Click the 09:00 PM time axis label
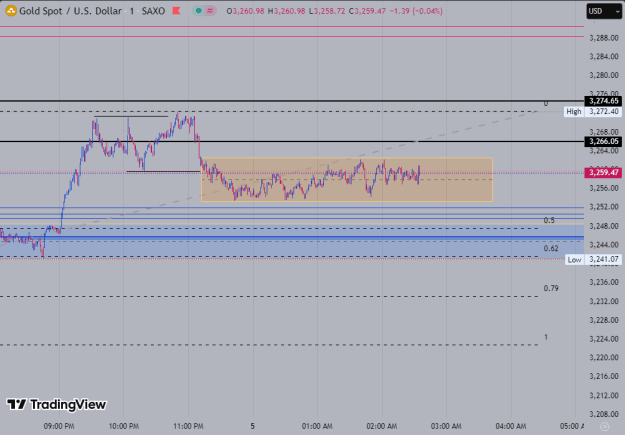The width and height of the screenshot is (625, 435). pos(59,426)
